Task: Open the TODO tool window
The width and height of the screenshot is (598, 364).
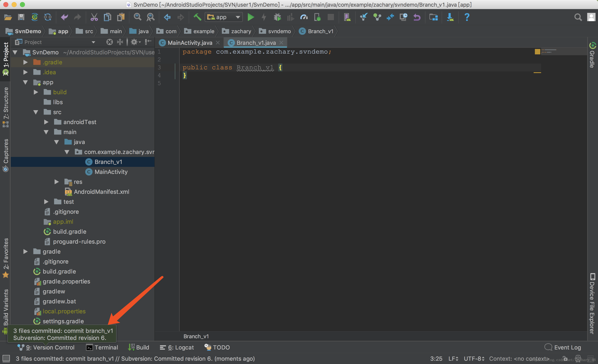Action: point(217,347)
